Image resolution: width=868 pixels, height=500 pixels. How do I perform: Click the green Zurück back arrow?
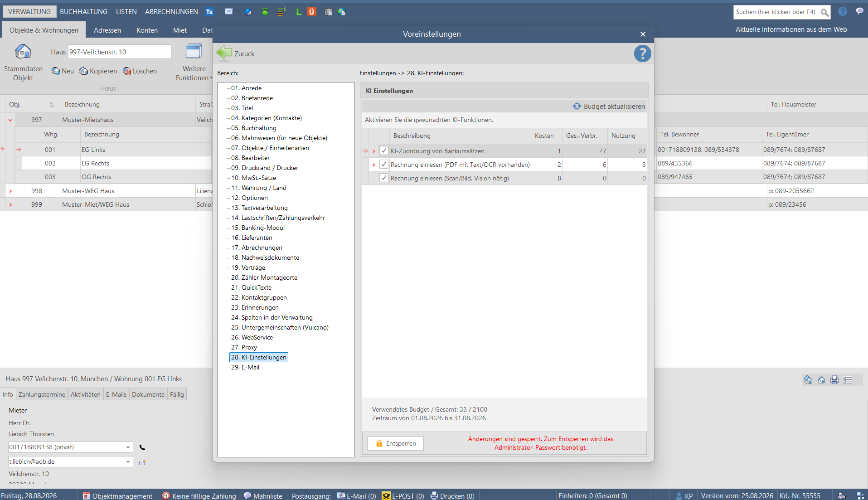point(224,53)
